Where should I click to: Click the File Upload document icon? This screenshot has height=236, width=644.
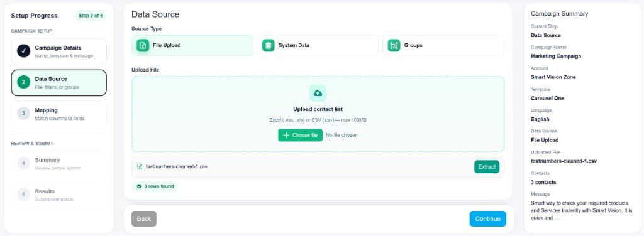click(x=143, y=45)
